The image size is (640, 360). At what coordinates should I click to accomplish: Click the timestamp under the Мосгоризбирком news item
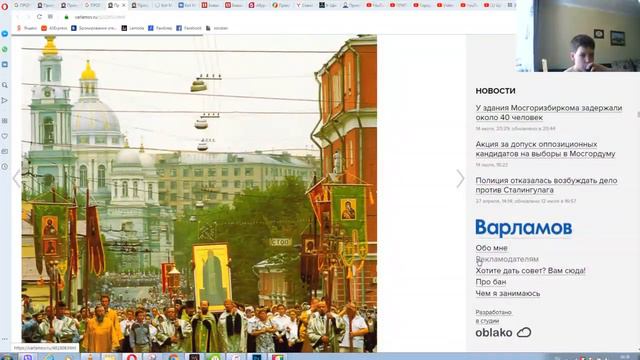tap(515, 129)
